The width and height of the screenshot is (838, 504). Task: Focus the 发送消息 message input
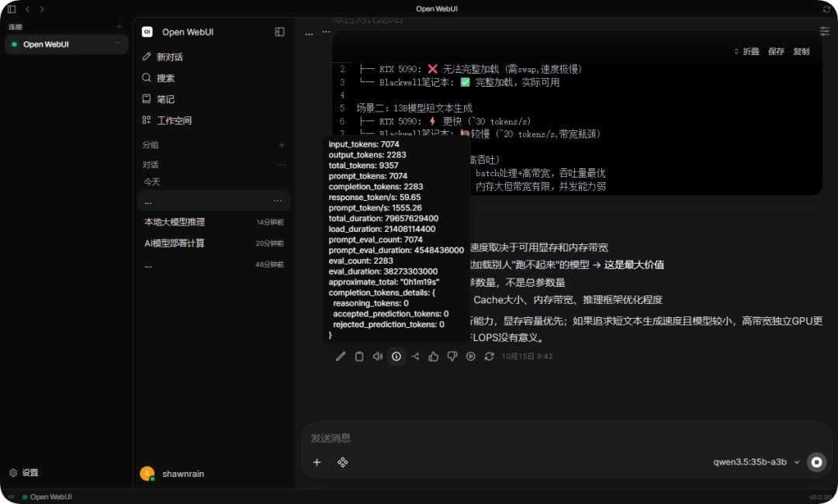click(x=566, y=438)
